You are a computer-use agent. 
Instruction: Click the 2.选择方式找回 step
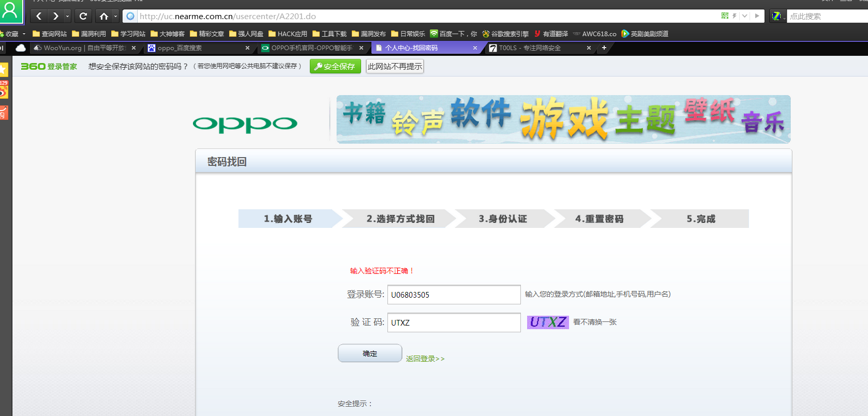400,219
